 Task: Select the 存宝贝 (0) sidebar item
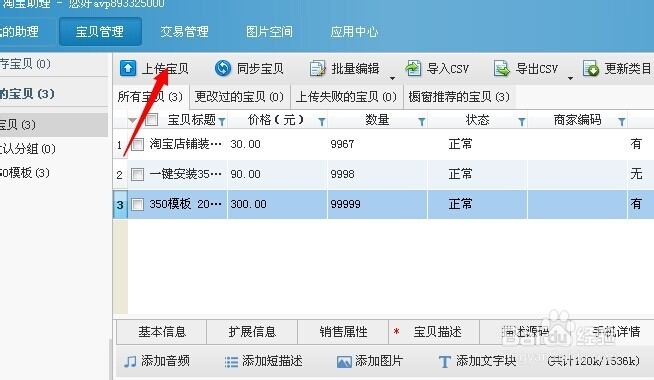pos(25,64)
